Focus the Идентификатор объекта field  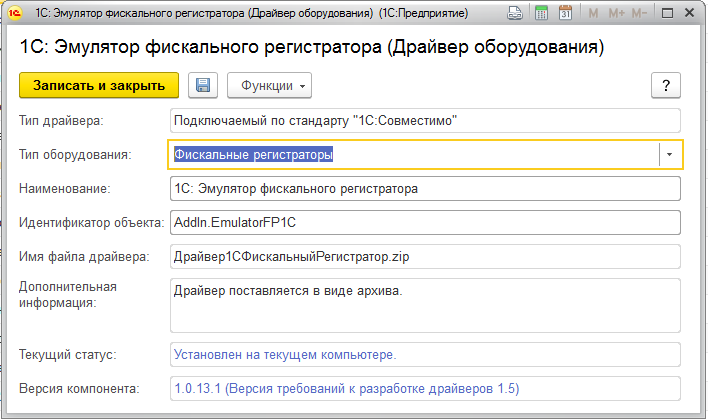point(425,223)
